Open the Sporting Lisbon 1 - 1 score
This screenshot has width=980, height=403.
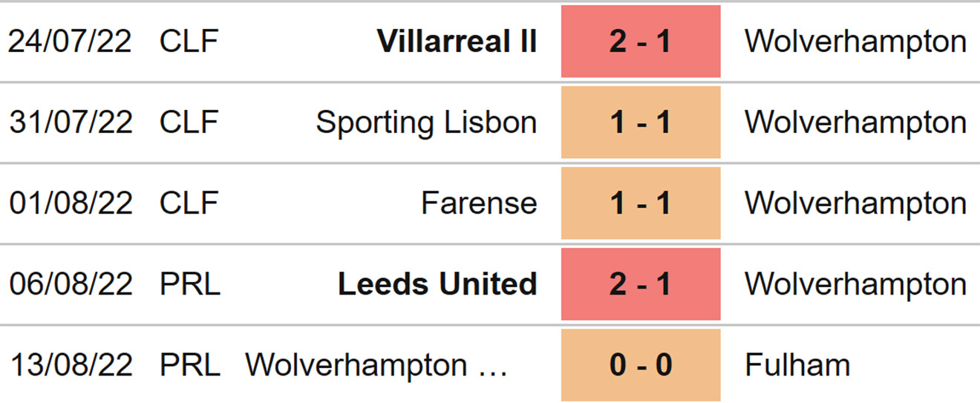click(x=640, y=122)
